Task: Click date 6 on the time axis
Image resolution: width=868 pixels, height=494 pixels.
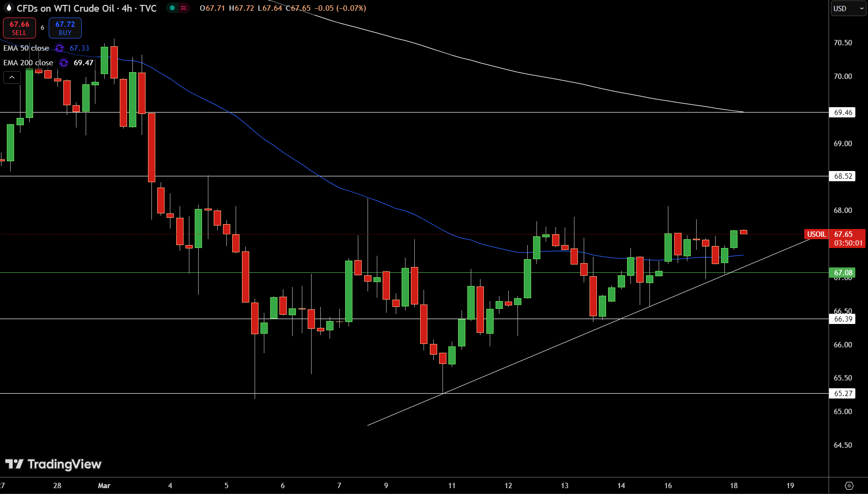Action: click(x=283, y=486)
